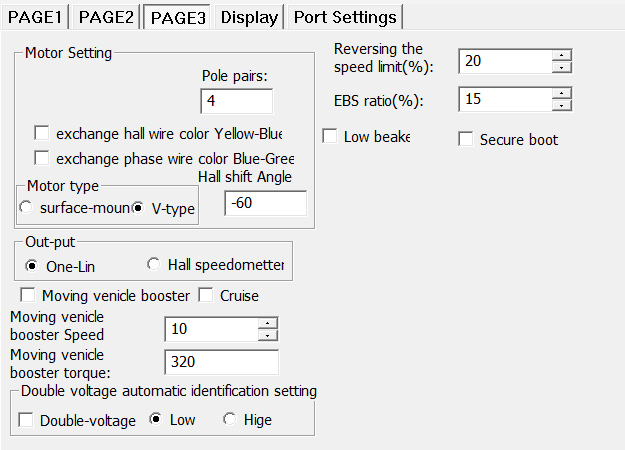Open the Port Settings tab

(x=345, y=17)
